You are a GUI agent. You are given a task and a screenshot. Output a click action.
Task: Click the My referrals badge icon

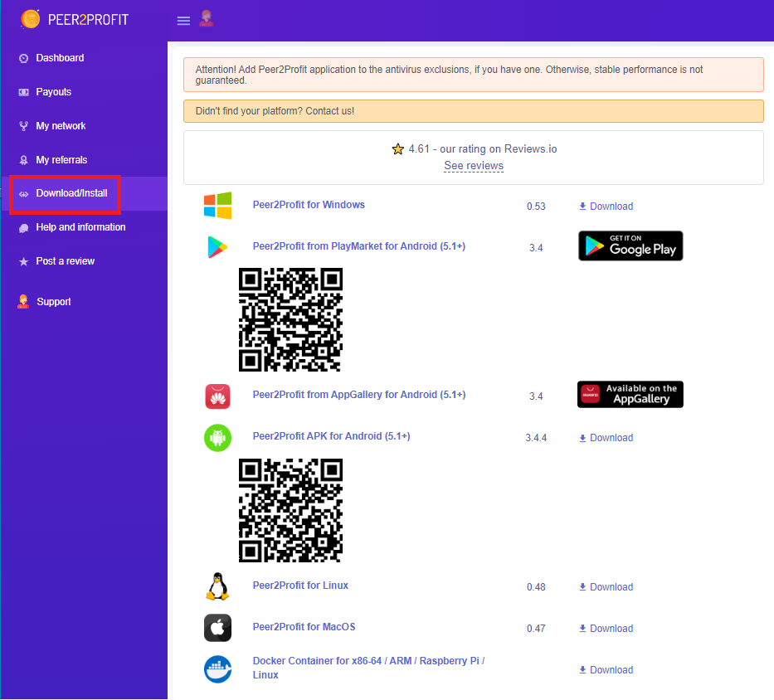point(24,160)
